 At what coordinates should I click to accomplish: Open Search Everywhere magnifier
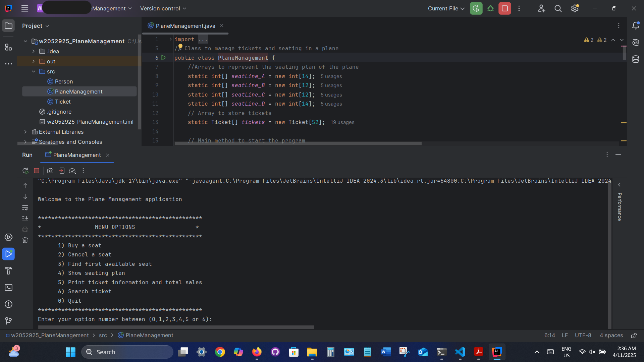(558, 8)
